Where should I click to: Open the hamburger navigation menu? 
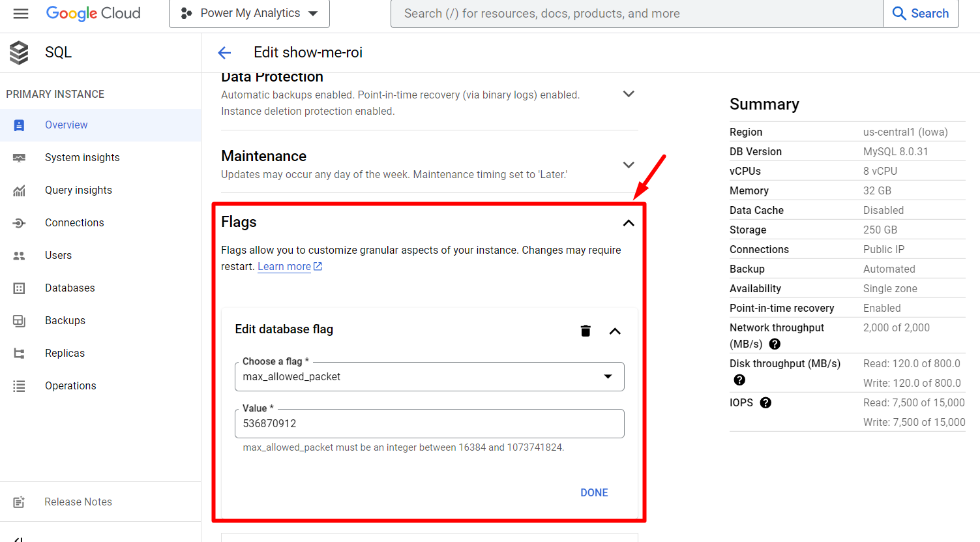pos(21,14)
